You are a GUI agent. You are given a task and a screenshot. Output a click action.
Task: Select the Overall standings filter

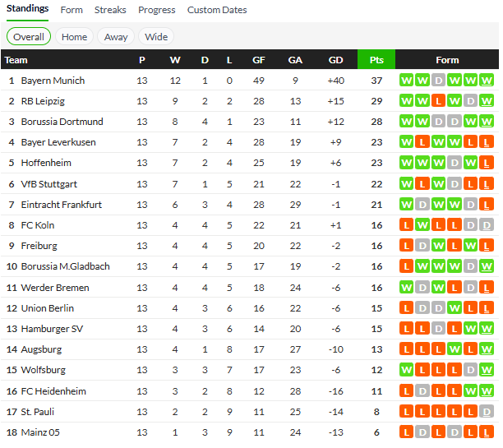29,36
